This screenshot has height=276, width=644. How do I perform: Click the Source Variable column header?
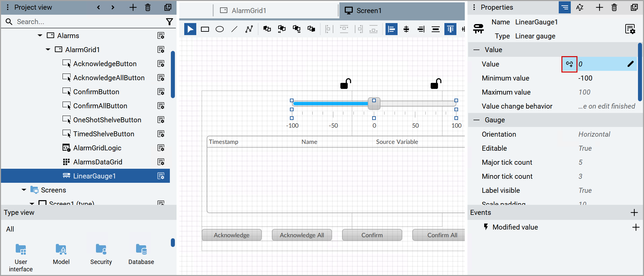(397, 142)
